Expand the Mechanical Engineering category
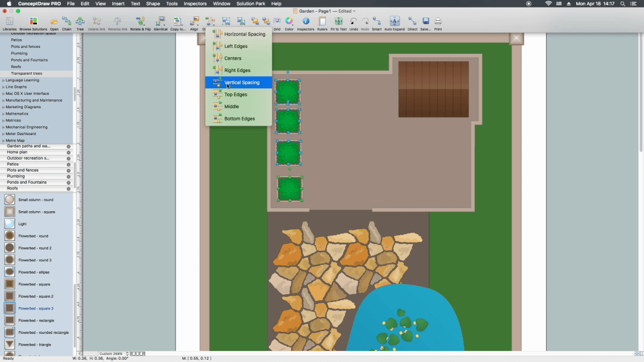644x362 pixels. (x=26, y=127)
